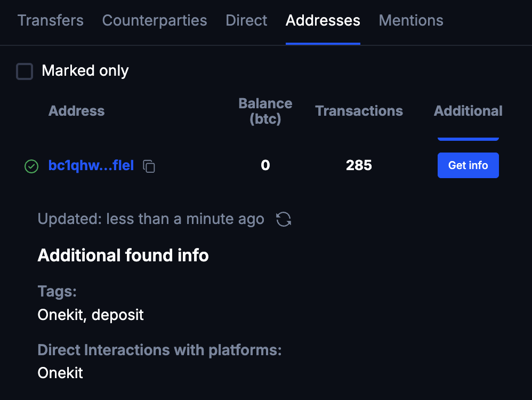Click the blue indicator under the Additional column
The image size is (532, 400).
[467, 138]
